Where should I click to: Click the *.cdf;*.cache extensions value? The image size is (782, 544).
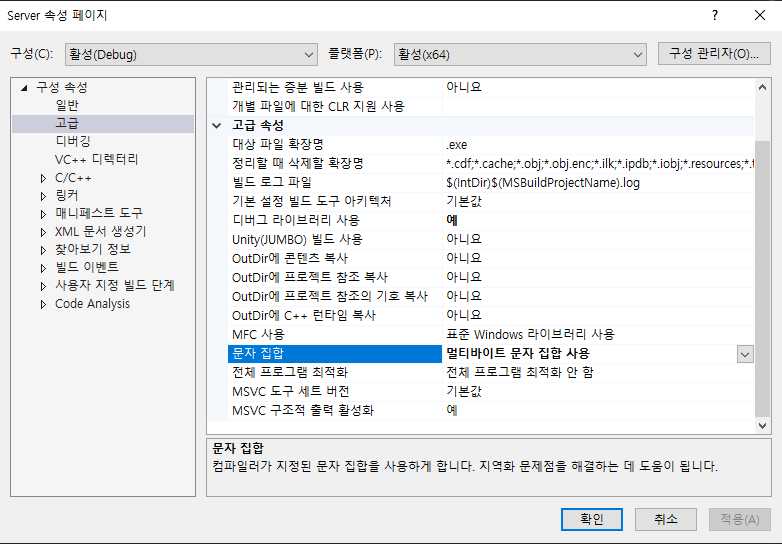[598, 164]
